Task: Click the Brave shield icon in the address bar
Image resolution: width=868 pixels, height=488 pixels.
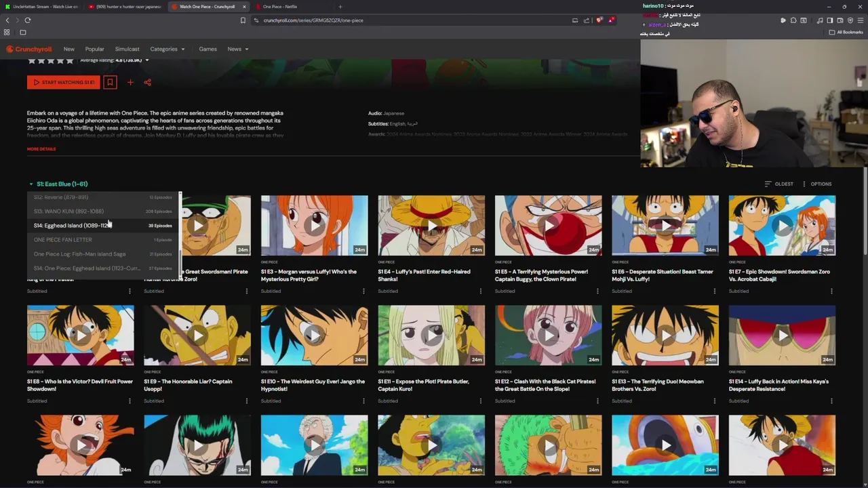Action: pos(599,20)
